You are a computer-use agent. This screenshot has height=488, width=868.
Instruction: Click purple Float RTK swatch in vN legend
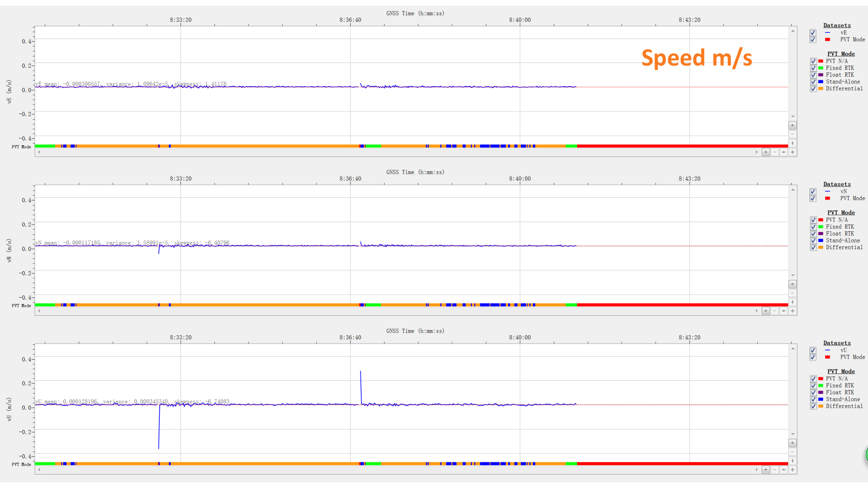click(x=821, y=234)
